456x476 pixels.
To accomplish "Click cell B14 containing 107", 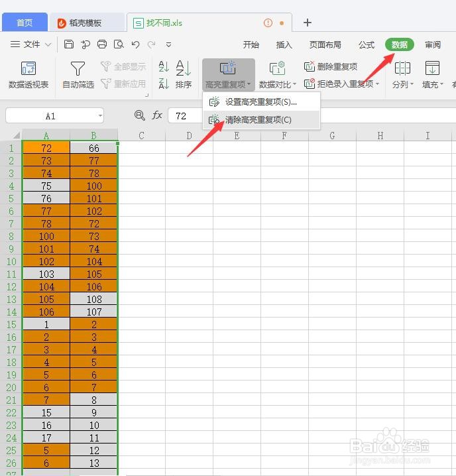I will [x=94, y=312].
